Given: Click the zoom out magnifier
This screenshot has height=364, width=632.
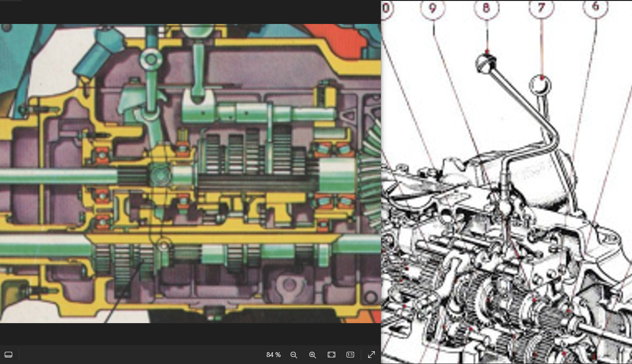Looking at the screenshot, I should tap(294, 355).
